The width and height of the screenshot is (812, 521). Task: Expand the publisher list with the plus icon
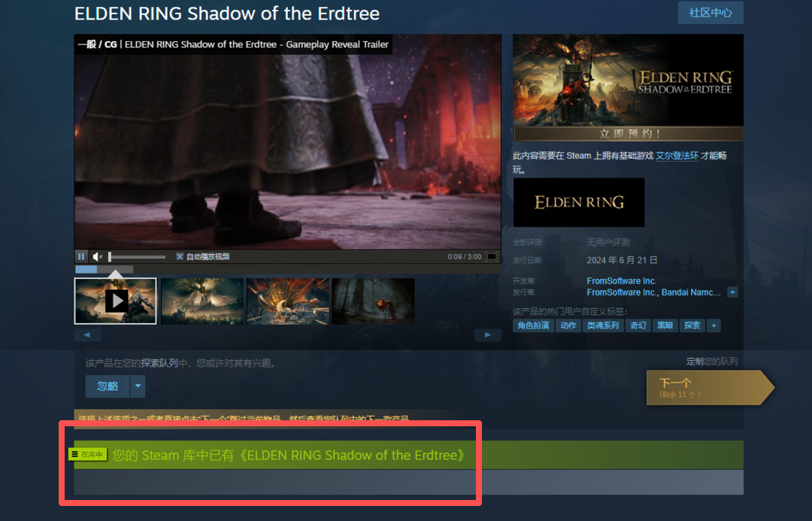(732, 292)
